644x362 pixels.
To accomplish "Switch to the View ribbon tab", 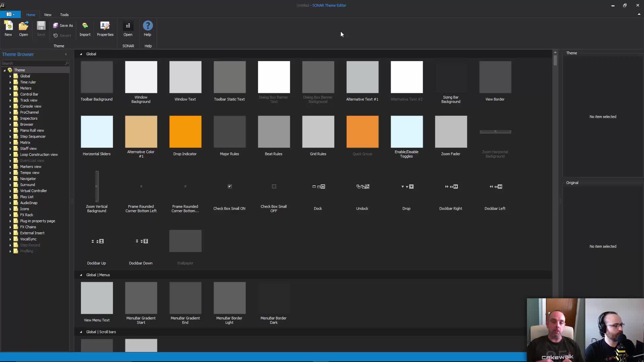I will pos(48,15).
